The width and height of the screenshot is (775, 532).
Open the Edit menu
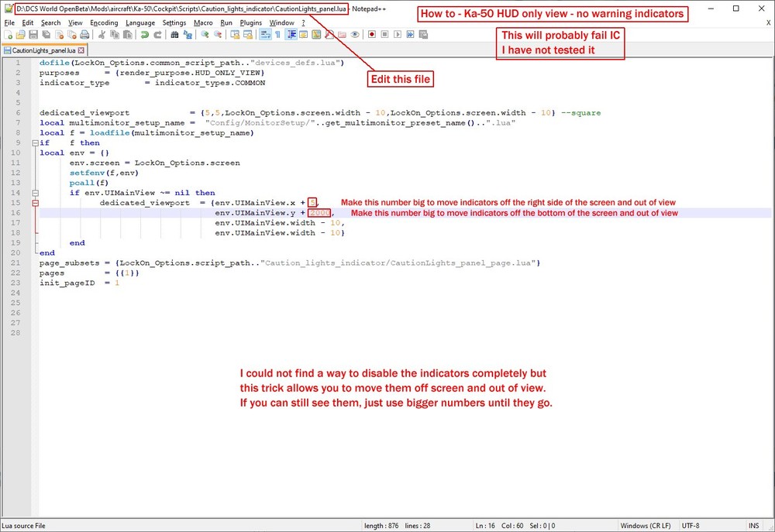tap(28, 22)
